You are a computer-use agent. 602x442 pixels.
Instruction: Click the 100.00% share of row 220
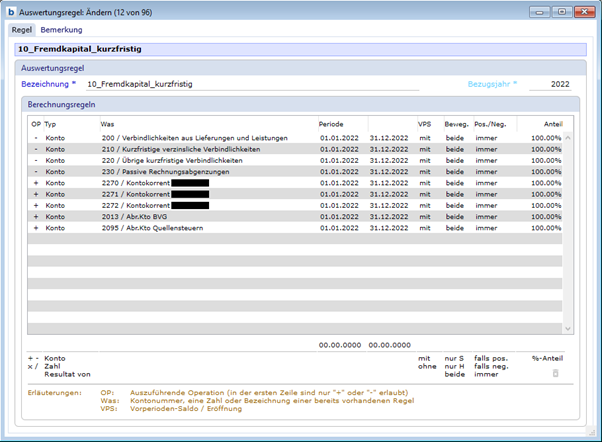click(x=546, y=160)
